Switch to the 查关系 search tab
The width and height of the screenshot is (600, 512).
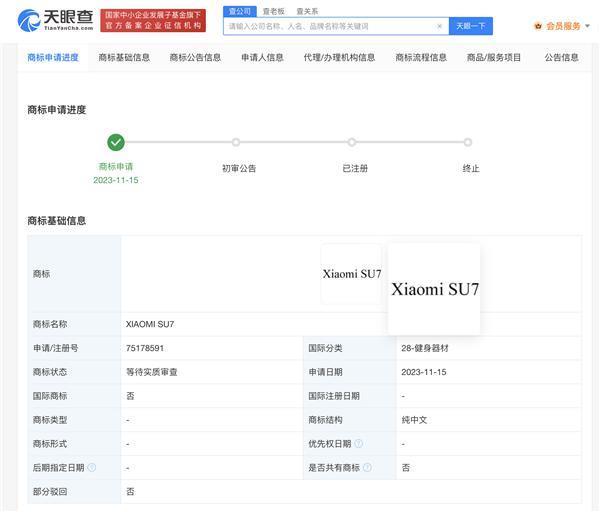tap(307, 11)
